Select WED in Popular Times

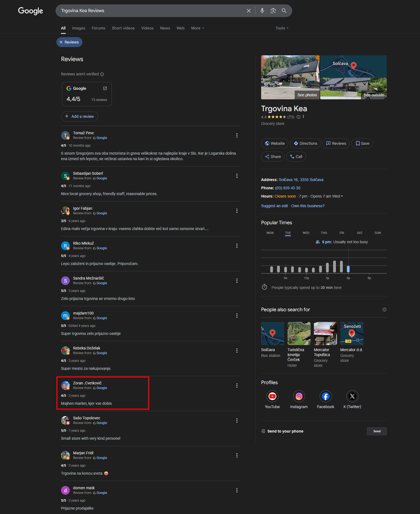pos(306,233)
